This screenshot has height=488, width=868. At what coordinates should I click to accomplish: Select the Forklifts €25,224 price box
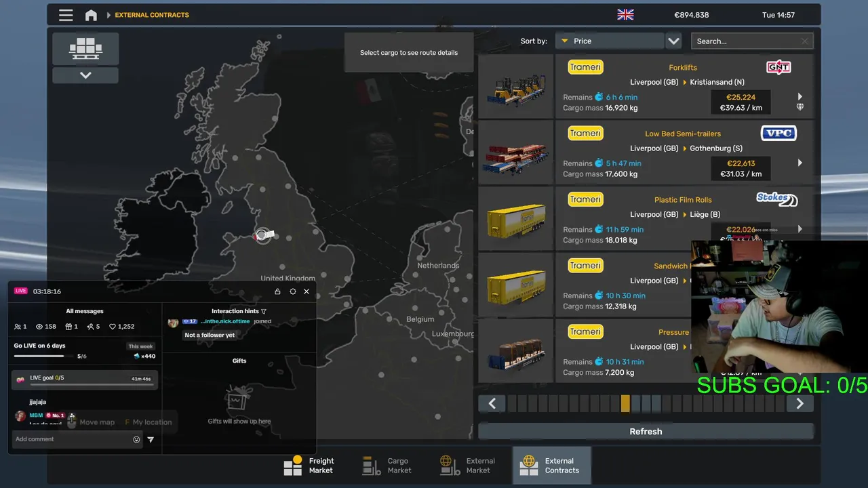(x=741, y=102)
